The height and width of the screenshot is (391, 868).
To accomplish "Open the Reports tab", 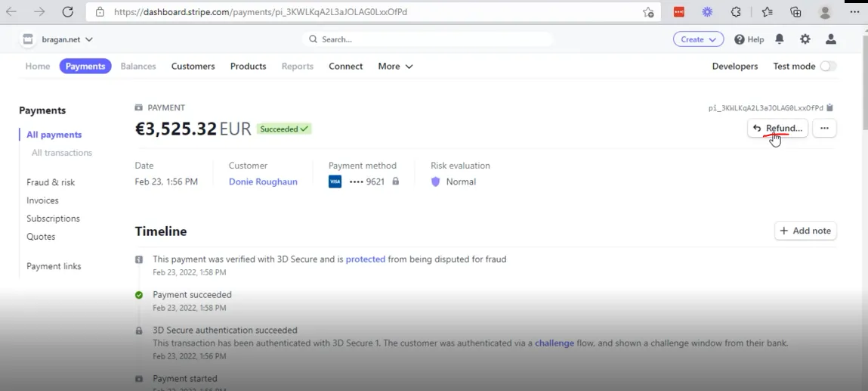I will [x=298, y=66].
